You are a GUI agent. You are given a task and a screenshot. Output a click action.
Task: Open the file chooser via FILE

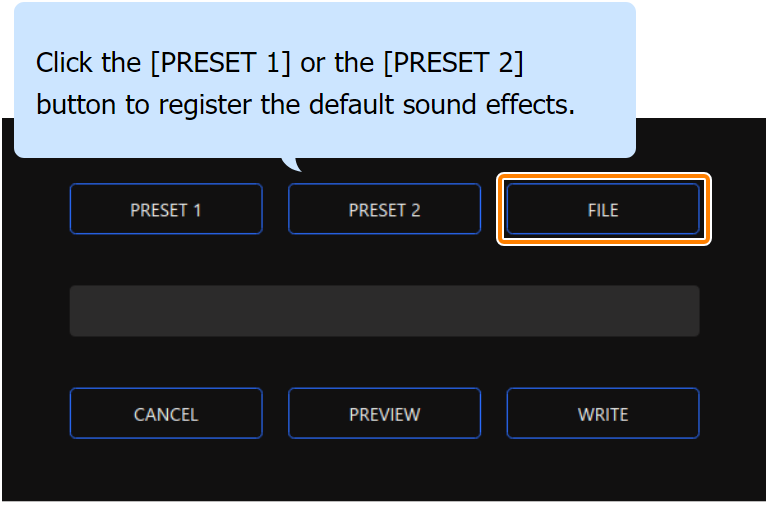pyautogui.click(x=603, y=210)
